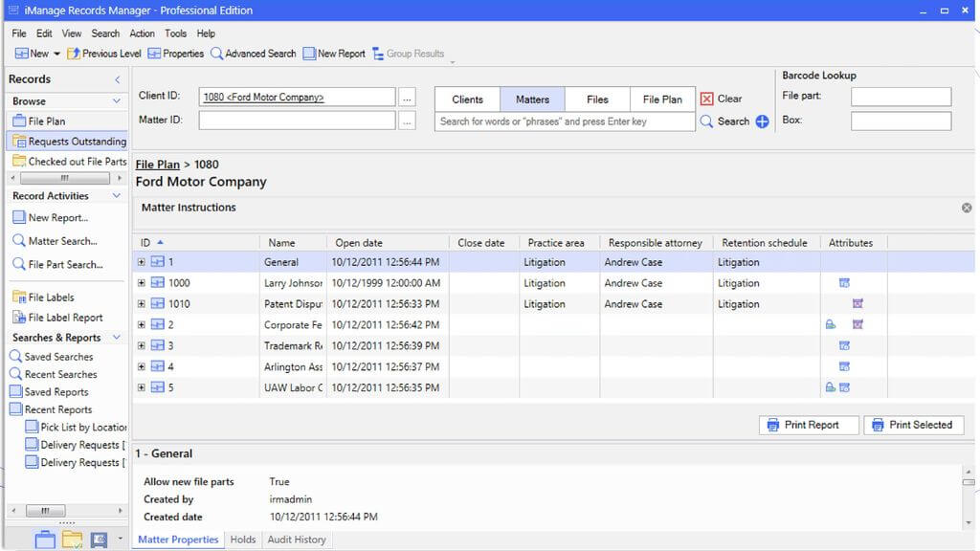Switch to the Matters tab

click(x=532, y=99)
